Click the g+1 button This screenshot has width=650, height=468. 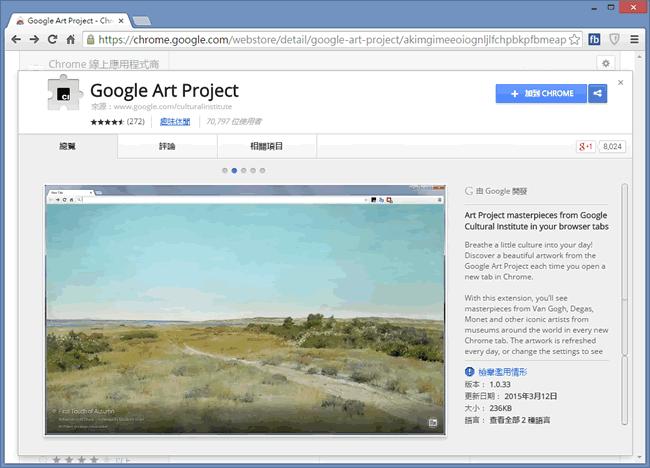[x=586, y=146]
